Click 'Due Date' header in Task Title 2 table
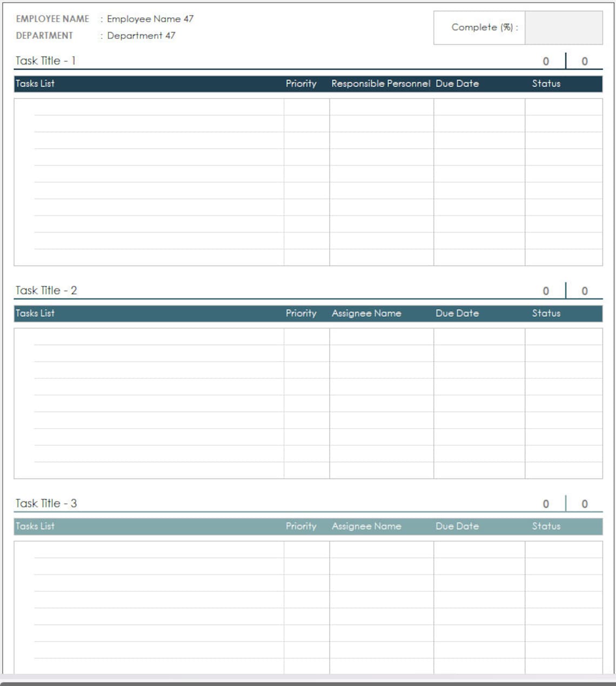Screen dimensions: 616x686 point(457,314)
